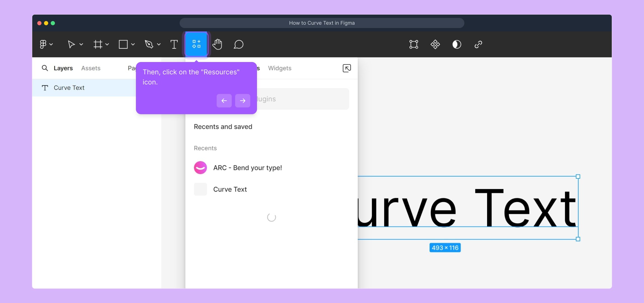Click the link icon in toolbar
This screenshot has width=644, height=303.
pyautogui.click(x=478, y=44)
